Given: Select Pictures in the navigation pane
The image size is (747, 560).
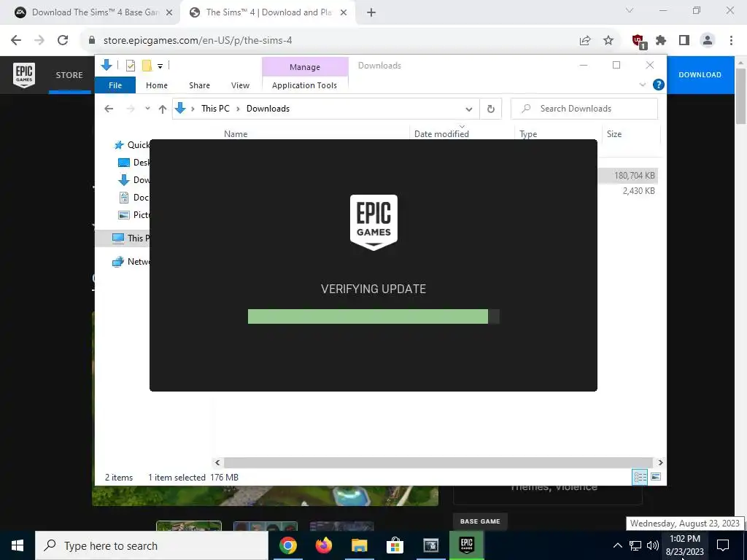Looking at the screenshot, I should pos(134,215).
